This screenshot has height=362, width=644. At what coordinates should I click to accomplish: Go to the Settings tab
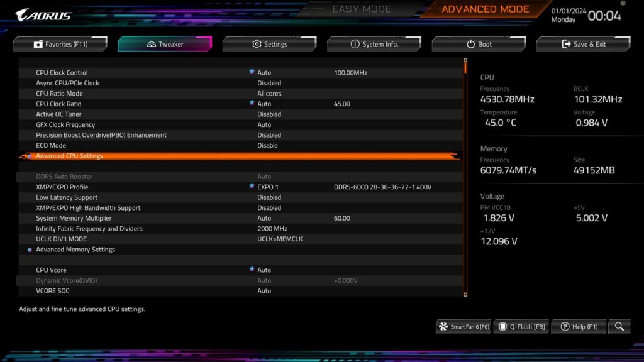pyautogui.click(x=269, y=44)
